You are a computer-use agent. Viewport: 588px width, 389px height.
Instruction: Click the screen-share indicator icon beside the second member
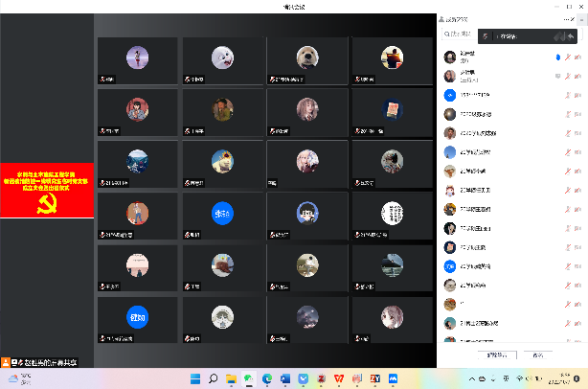click(x=557, y=76)
